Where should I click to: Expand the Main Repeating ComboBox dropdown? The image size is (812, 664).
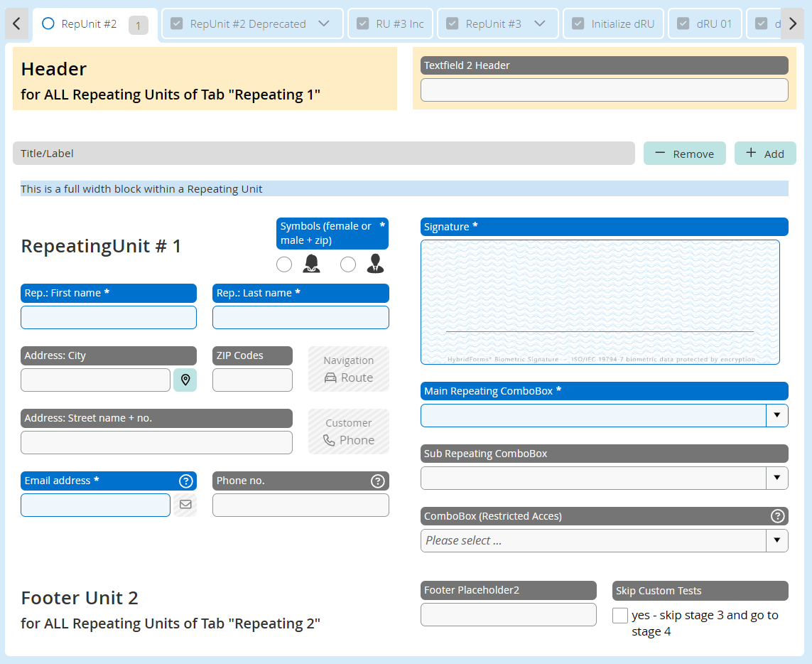776,415
